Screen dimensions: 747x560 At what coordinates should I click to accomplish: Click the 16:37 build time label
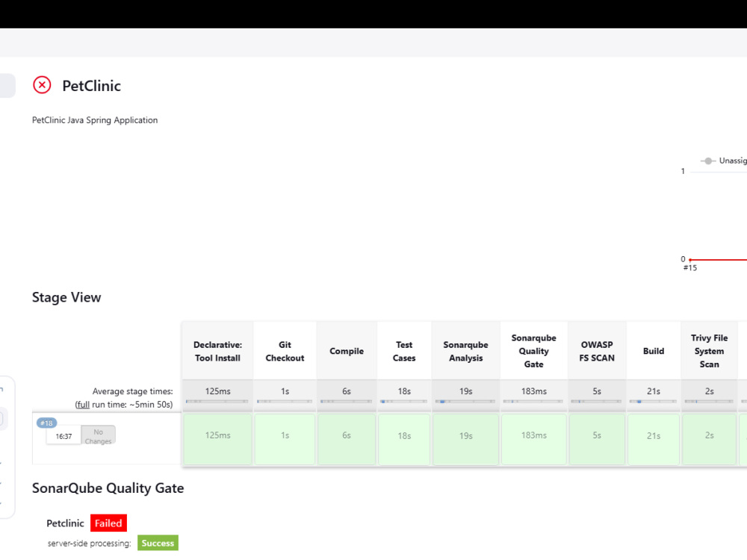click(63, 436)
